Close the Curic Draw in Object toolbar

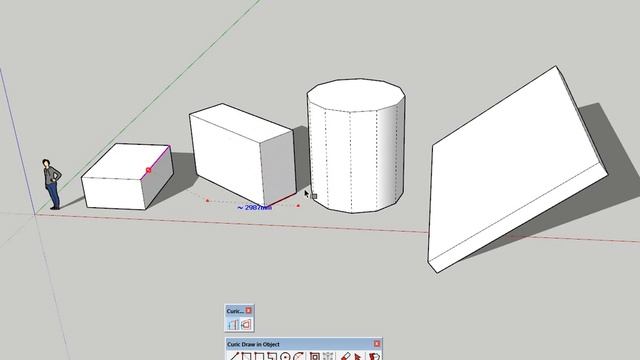377,344
